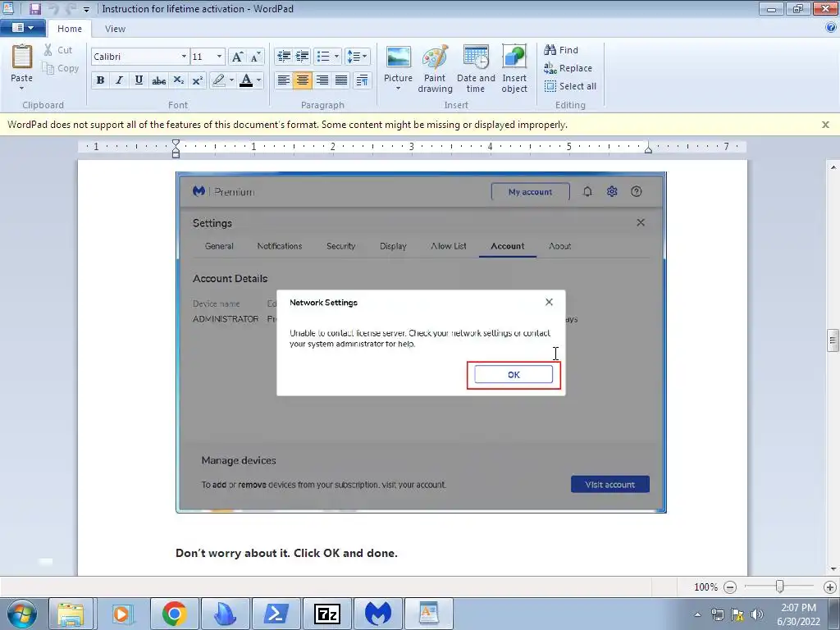
Task: Apply the text highlight color
Action: (218, 80)
